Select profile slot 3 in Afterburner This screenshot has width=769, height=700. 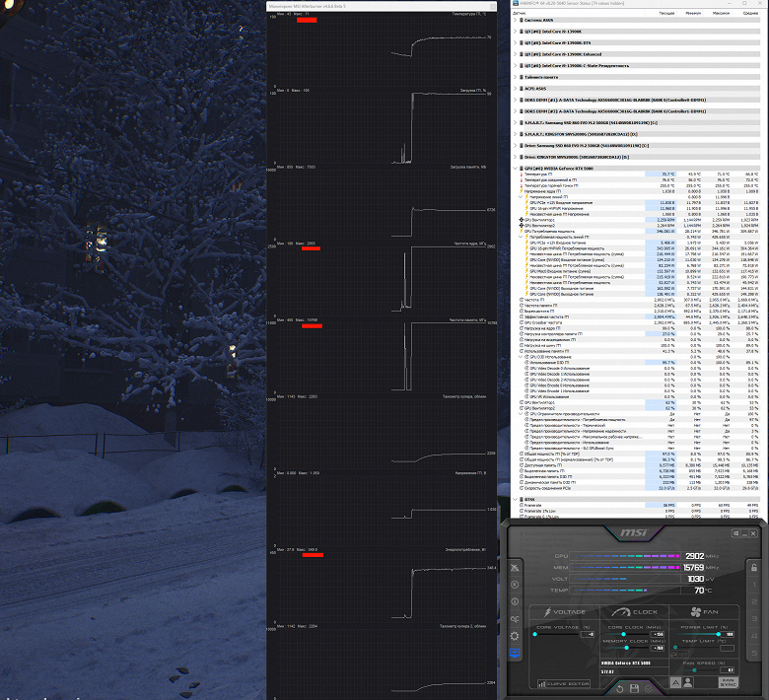pos(754,618)
